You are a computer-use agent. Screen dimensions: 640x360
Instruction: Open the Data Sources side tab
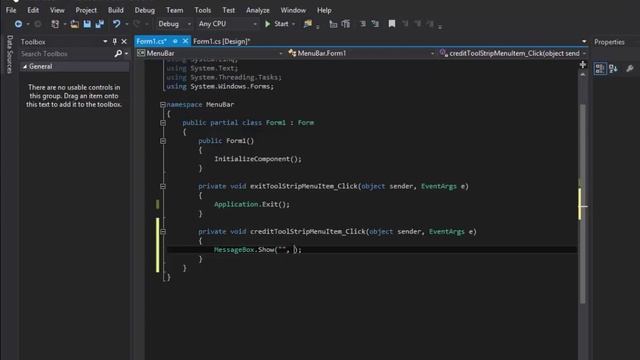pos(10,54)
